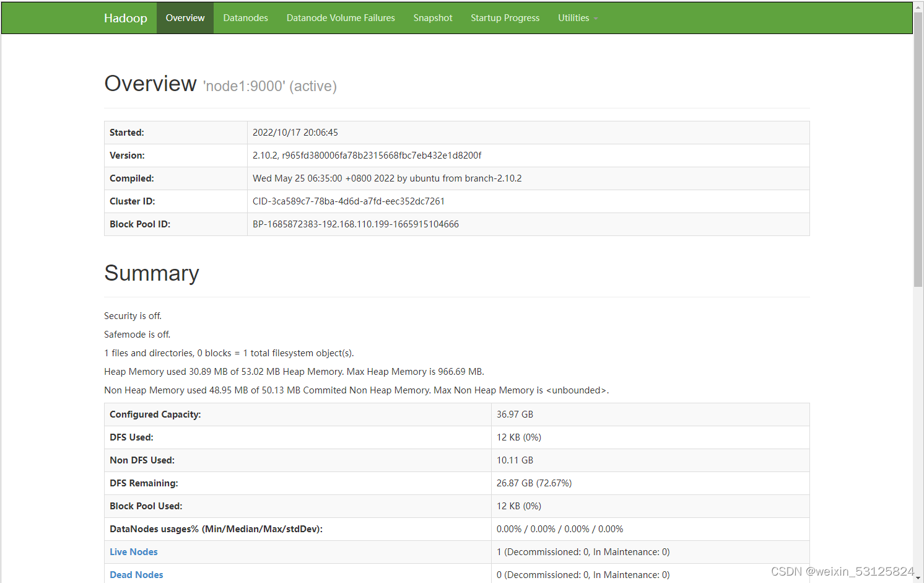The width and height of the screenshot is (924, 583).
Task: Click the scrollbar down arrow
Action: tap(918, 577)
